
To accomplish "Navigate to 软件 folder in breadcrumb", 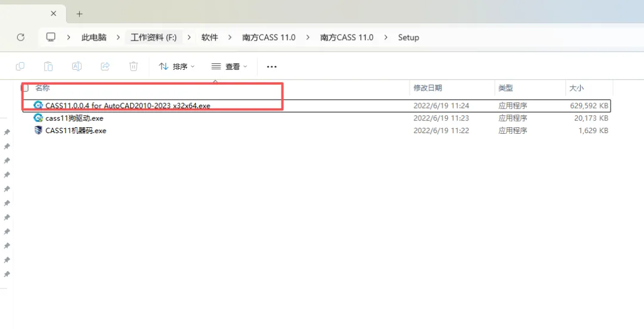I will pos(209,38).
